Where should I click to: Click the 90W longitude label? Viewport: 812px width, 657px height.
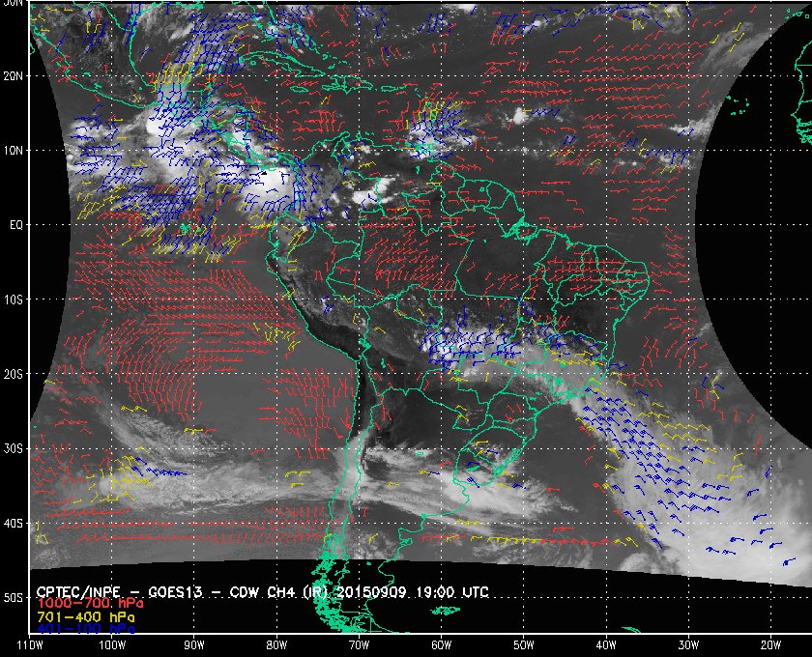[x=194, y=644]
